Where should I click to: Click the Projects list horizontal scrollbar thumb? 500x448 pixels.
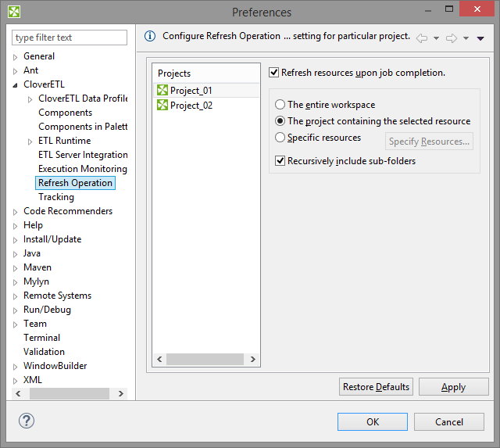click(x=205, y=360)
